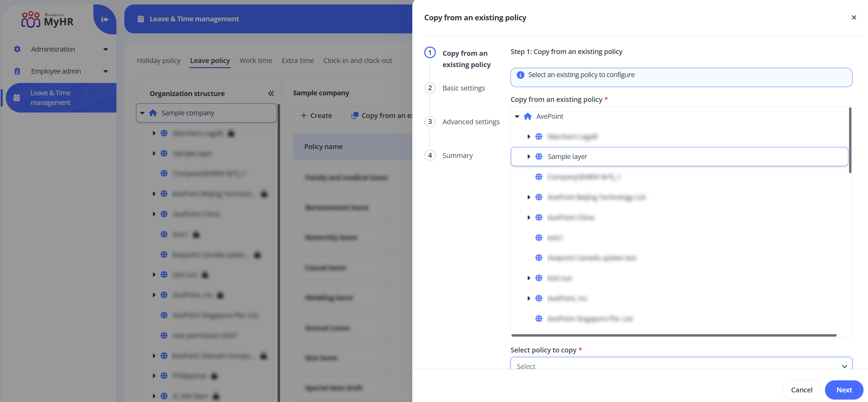Screen dimensions: 868x402
Task: Click the Leave & Time management calendar icon
Action: 17,98
